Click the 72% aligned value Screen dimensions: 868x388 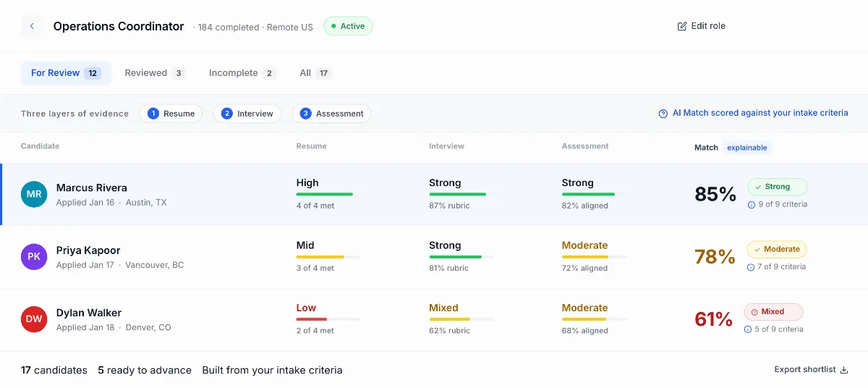(x=584, y=268)
